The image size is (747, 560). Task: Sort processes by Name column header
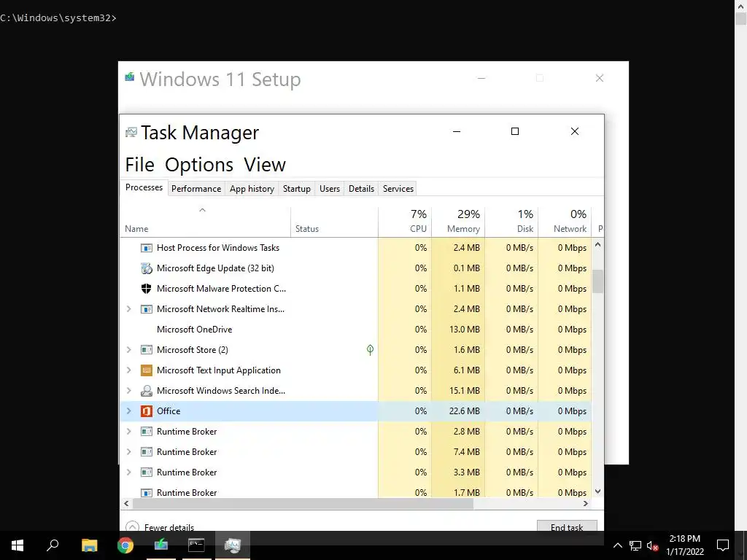point(205,222)
